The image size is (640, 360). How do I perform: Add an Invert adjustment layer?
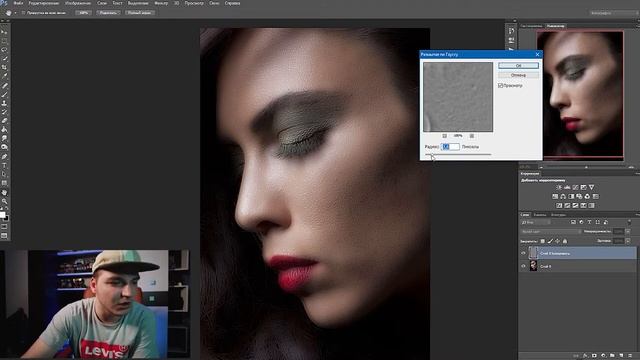click(559, 205)
